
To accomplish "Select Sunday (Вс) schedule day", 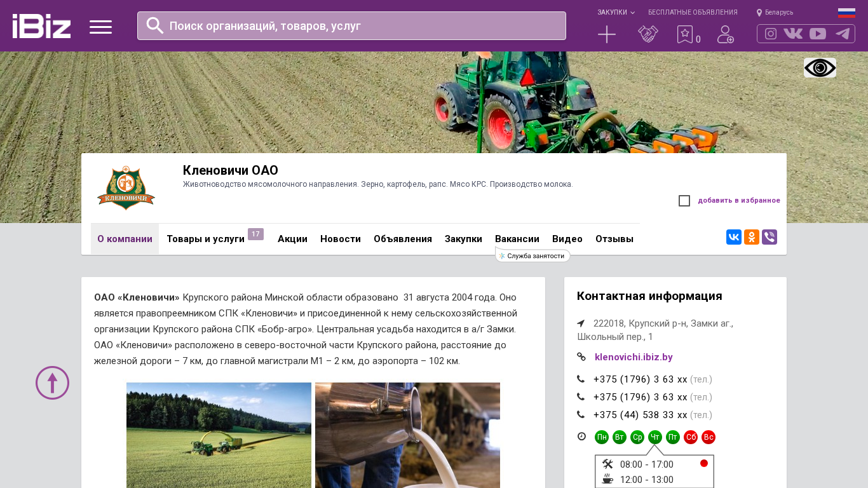I will (709, 437).
